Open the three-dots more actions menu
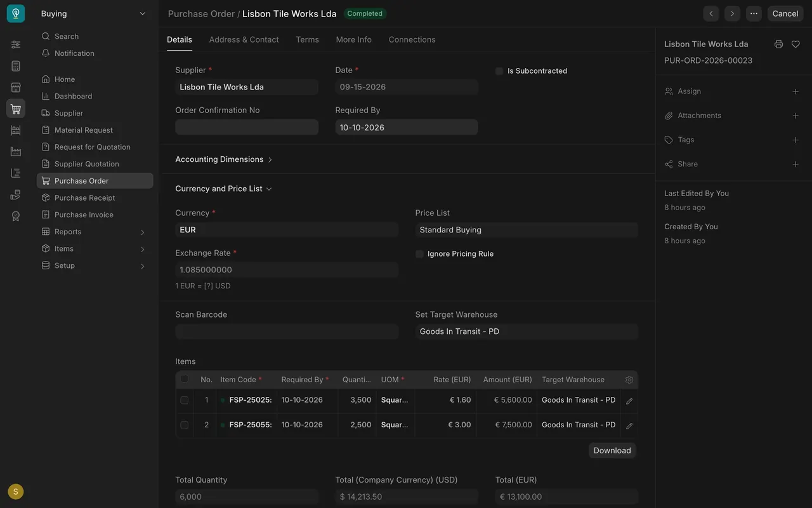Screen dimensions: 812x508 (754, 13)
